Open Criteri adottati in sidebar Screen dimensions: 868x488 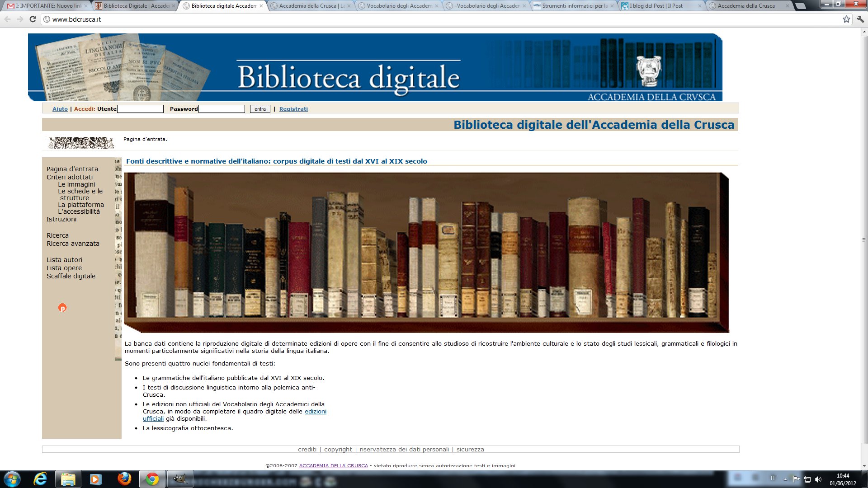(70, 177)
